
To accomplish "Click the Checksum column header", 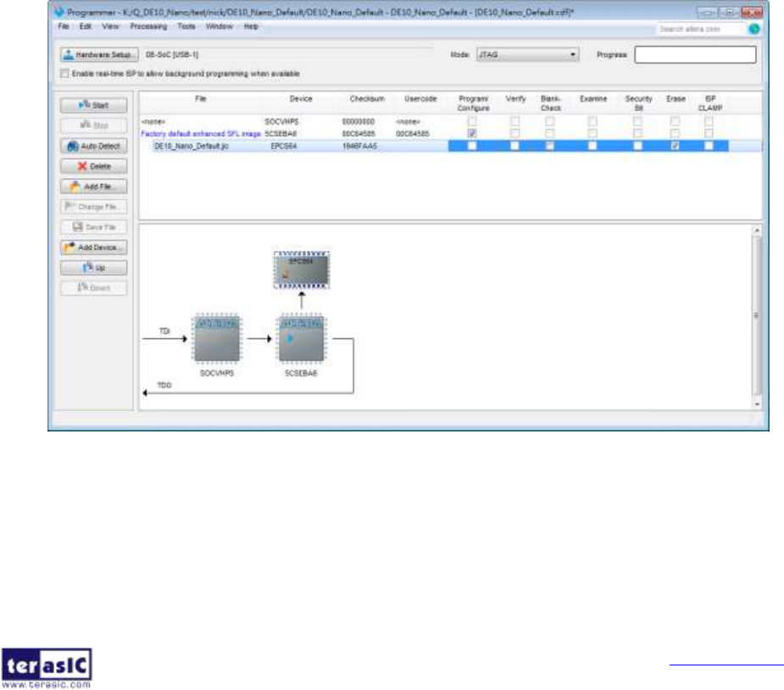I will tap(368, 99).
